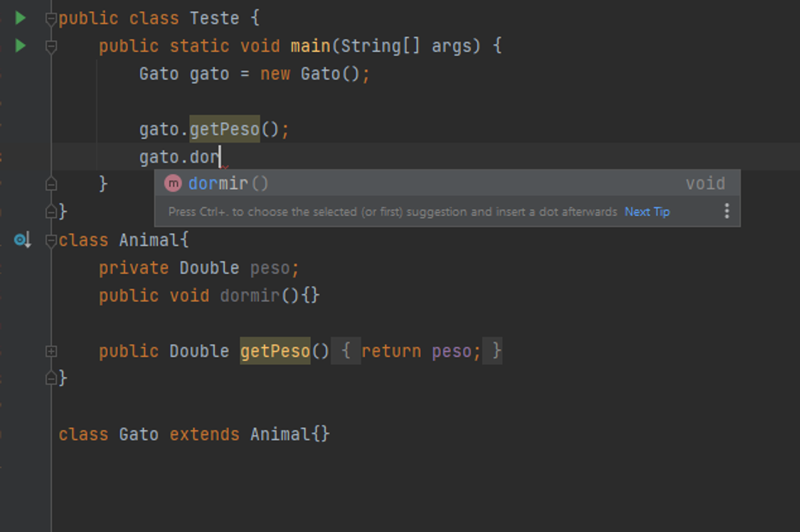
Task: Collapse the main method code block
Action: pos(51,46)
